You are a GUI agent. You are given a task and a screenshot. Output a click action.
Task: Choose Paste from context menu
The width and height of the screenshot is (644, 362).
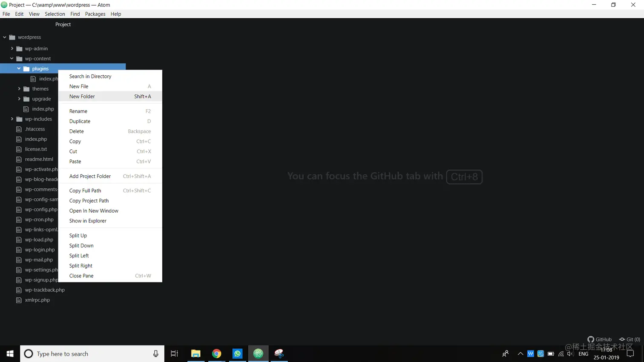[110, 162]
